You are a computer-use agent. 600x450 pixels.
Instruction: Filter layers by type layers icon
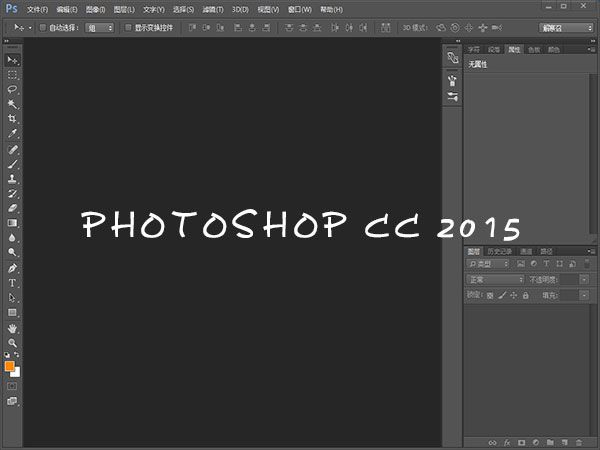pos(546,264)
